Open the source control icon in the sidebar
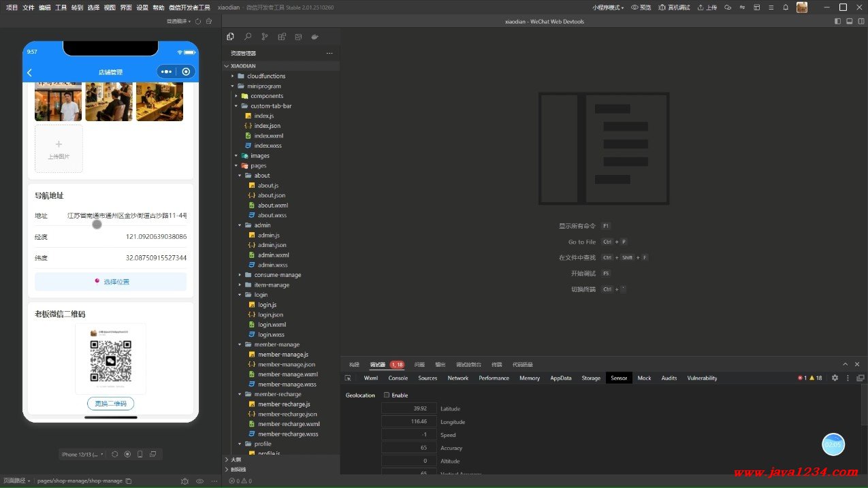This screenshot has width=868, height=488. click(264, 37)
